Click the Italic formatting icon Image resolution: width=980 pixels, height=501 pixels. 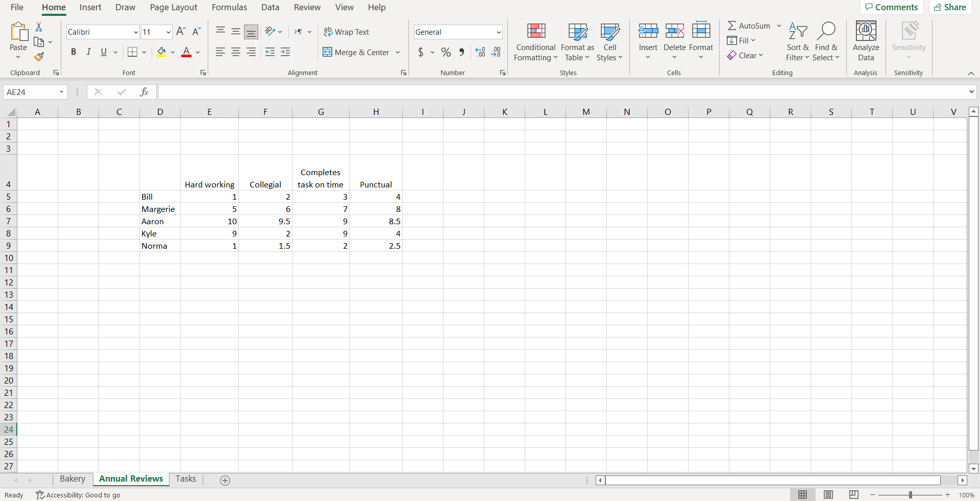pyautogui.click(x=88, y=52)
